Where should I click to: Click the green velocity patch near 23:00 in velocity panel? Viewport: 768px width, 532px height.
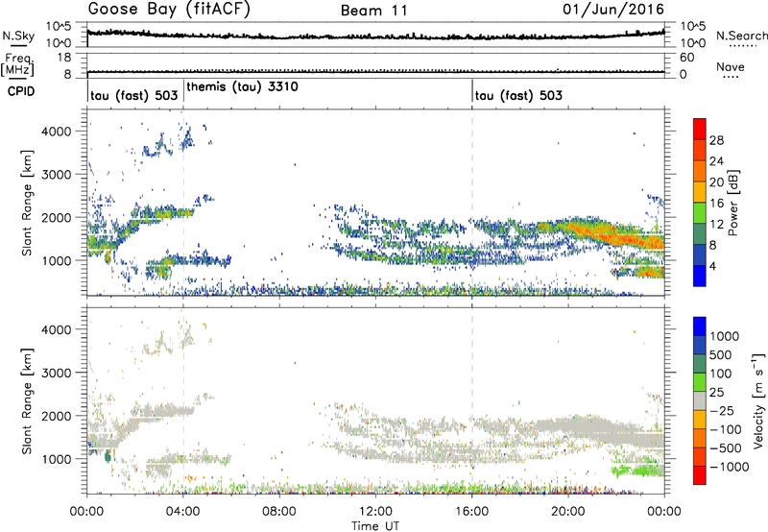coord(636,471)
